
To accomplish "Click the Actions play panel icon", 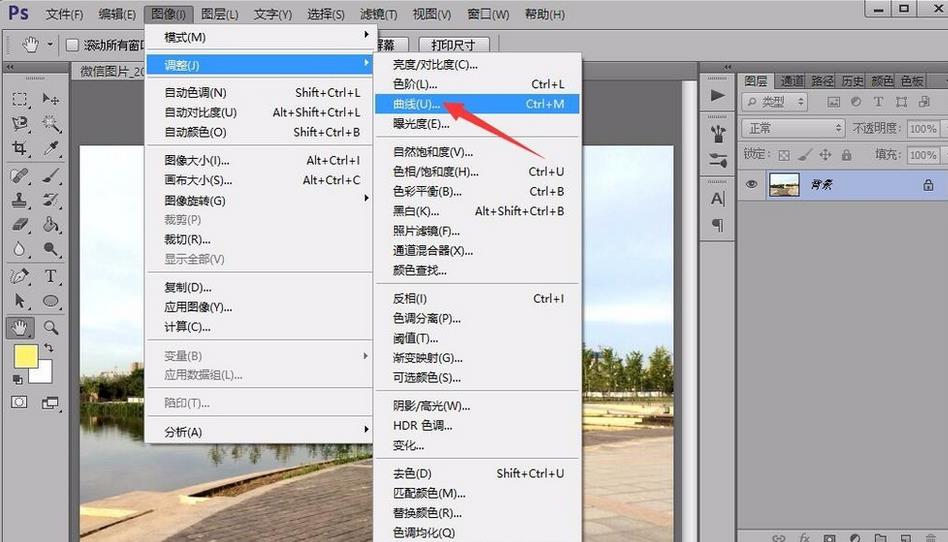I will 717,96.
